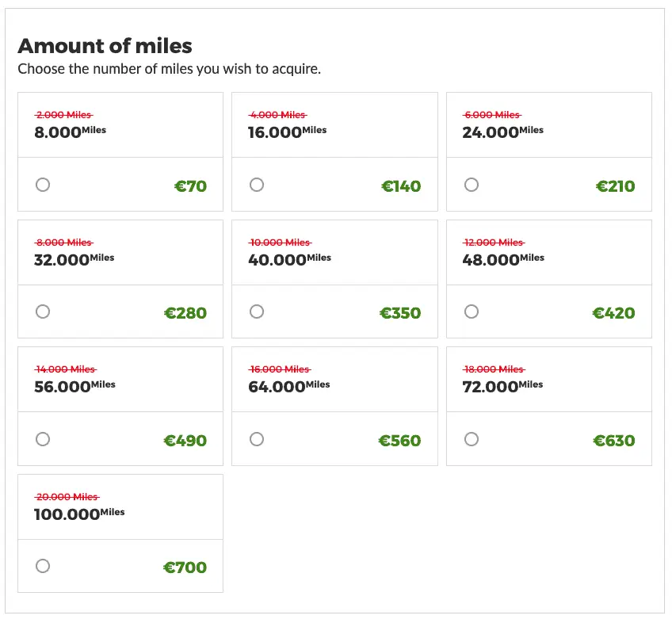
Task: Select the 56.000 Miles radio button
Action: (43, 439)
